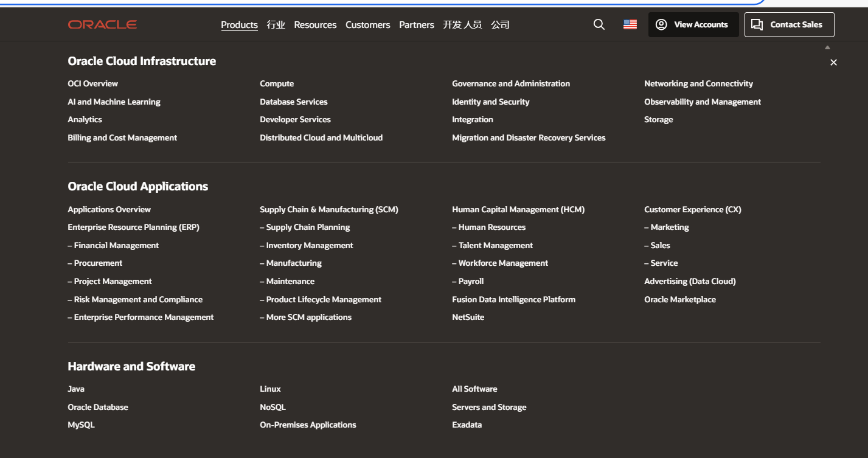This screenshot has width=868, height=458.
Task: Go to Product Lifecycle Management
Action: (321, 300)
